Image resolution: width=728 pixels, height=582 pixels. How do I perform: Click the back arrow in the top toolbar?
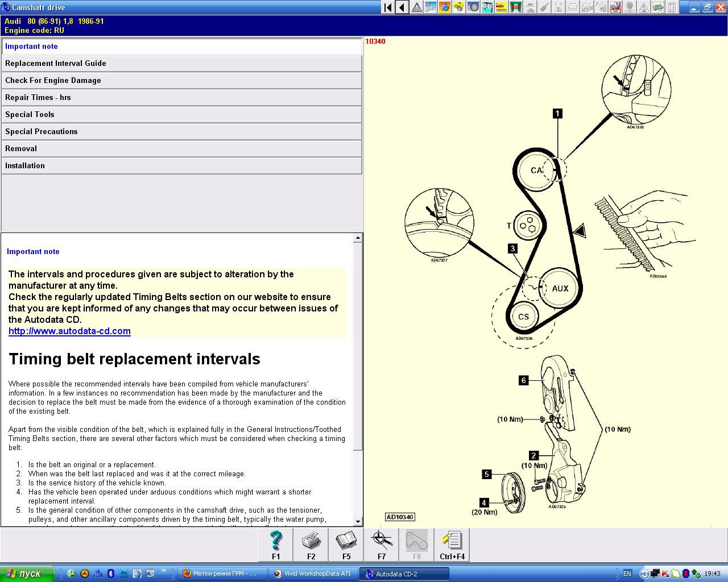click(402, 7)
